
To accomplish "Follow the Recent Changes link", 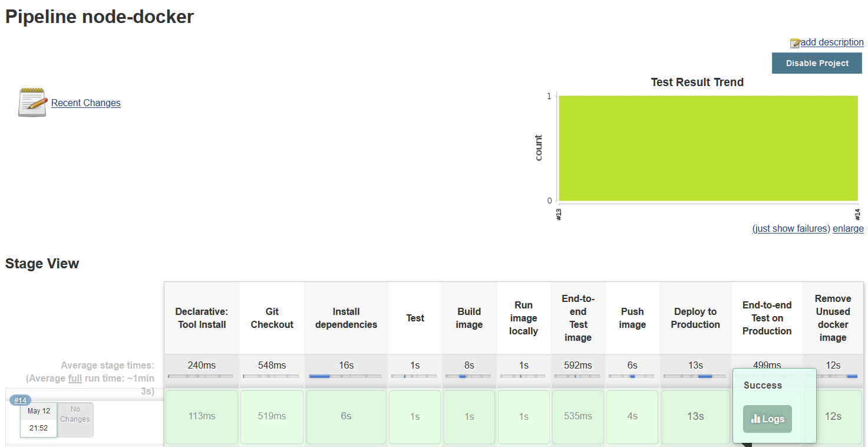I will (x=85, y=103).
